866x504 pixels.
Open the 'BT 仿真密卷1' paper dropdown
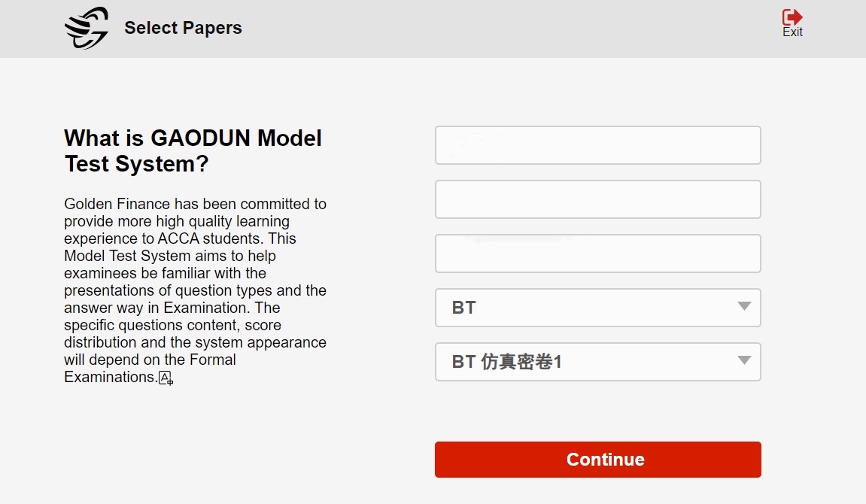click(597, 362)
